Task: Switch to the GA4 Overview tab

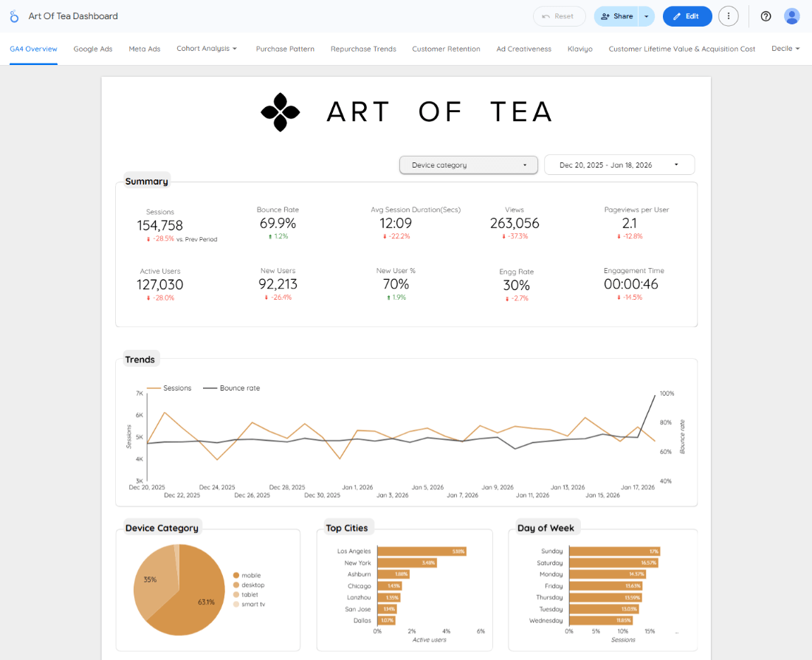Action: coord(34,49)
